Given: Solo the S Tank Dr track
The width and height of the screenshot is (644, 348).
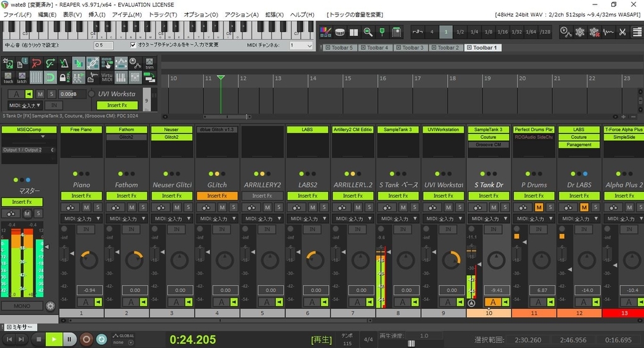Looking at the screenshot, I should tap(505, 208).
